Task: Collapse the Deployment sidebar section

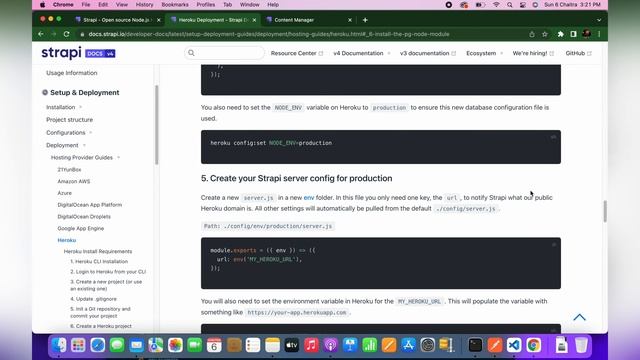Action: click(x=66, y=145)
